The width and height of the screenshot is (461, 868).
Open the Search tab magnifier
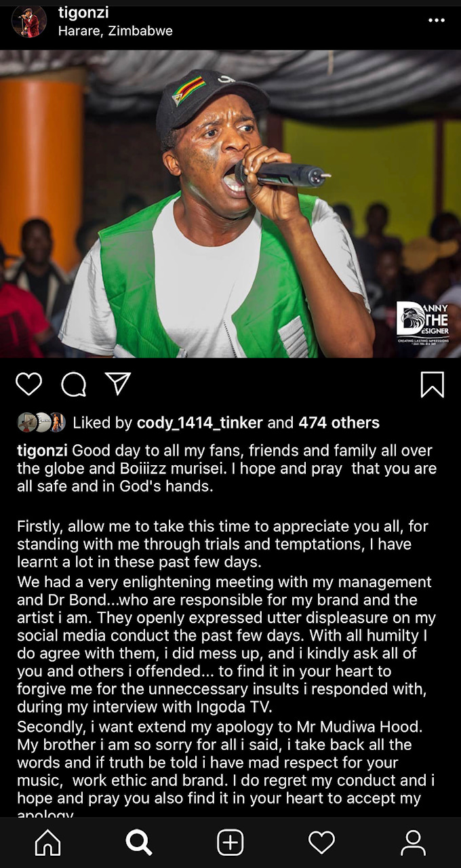(x=138, y=843)
